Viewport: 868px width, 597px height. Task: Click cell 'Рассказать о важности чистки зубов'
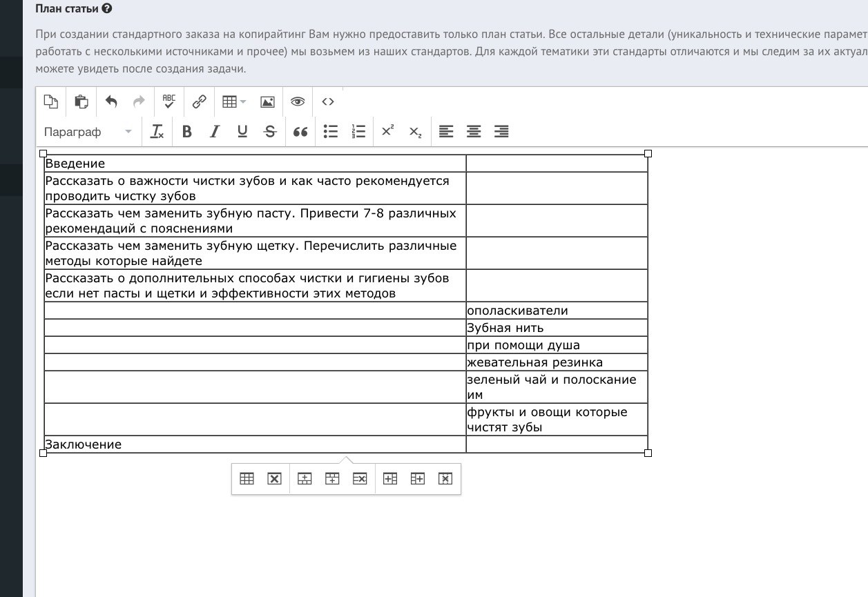pos(255,188)
